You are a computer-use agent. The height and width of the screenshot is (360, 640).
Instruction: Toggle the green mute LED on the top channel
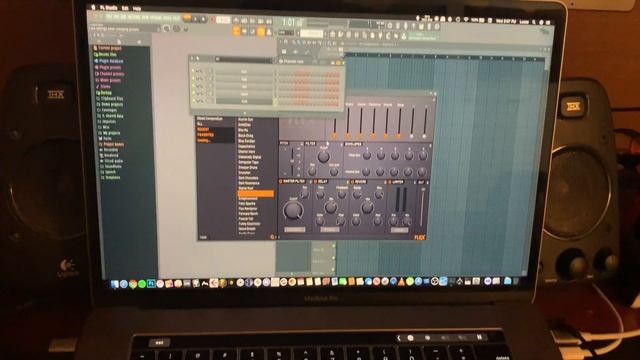click(x=193, y=71)
